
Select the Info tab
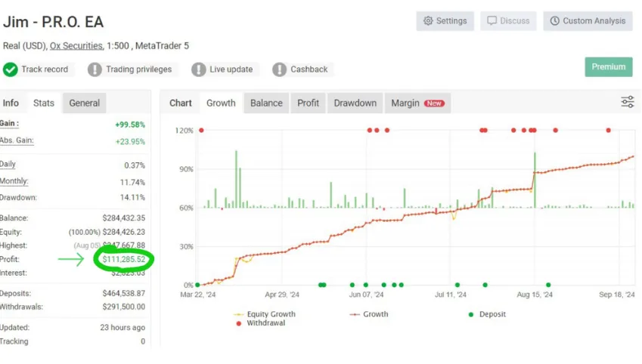pyautogui.click(x=11, y=103)
